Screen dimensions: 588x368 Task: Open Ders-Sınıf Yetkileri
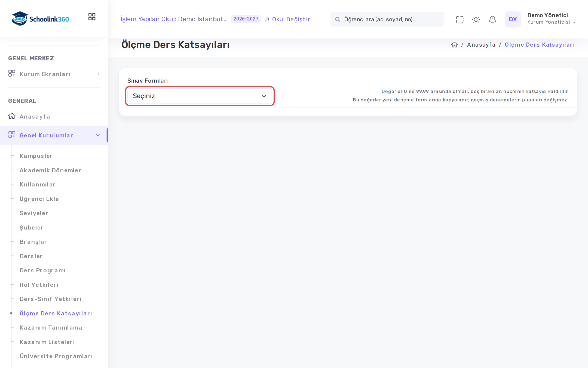(51, 299)
